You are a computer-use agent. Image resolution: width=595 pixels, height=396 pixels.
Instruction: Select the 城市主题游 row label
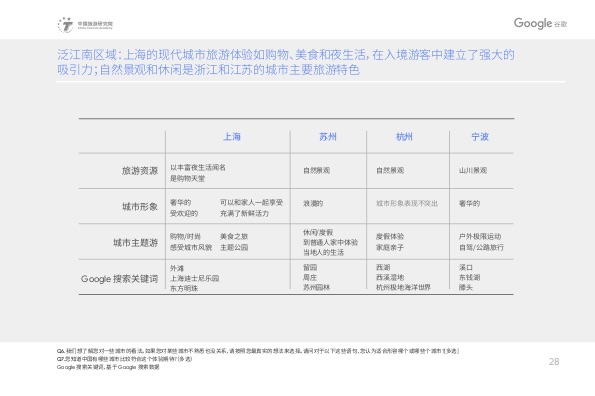pyautogui.click(x=135, y=242)
